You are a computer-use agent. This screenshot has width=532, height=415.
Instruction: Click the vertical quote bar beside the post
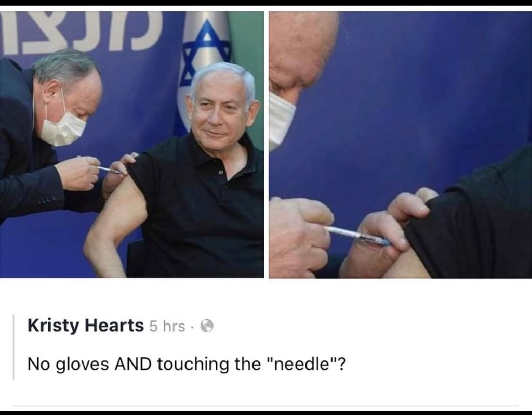coord(14,346)
